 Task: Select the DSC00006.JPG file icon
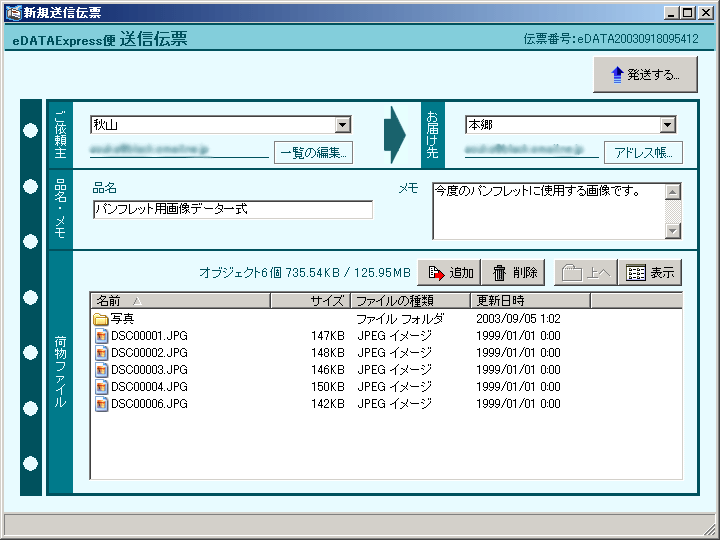point(101,404)
